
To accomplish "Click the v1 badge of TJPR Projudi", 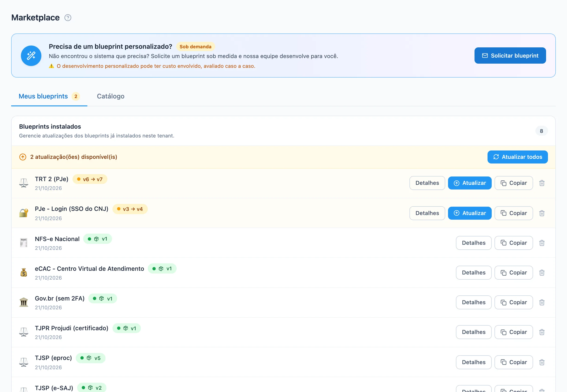I will (x=127, y=328).
